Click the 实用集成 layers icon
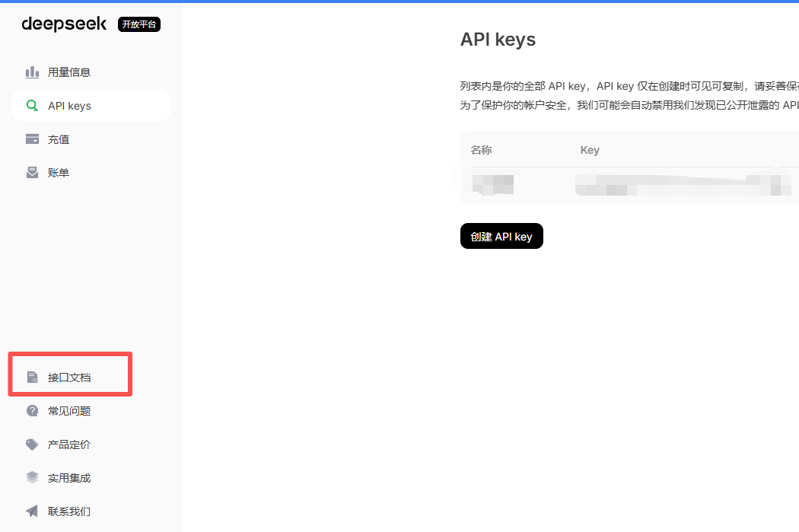This screenshot has height=532, width=799. click(x=32, y=477)
